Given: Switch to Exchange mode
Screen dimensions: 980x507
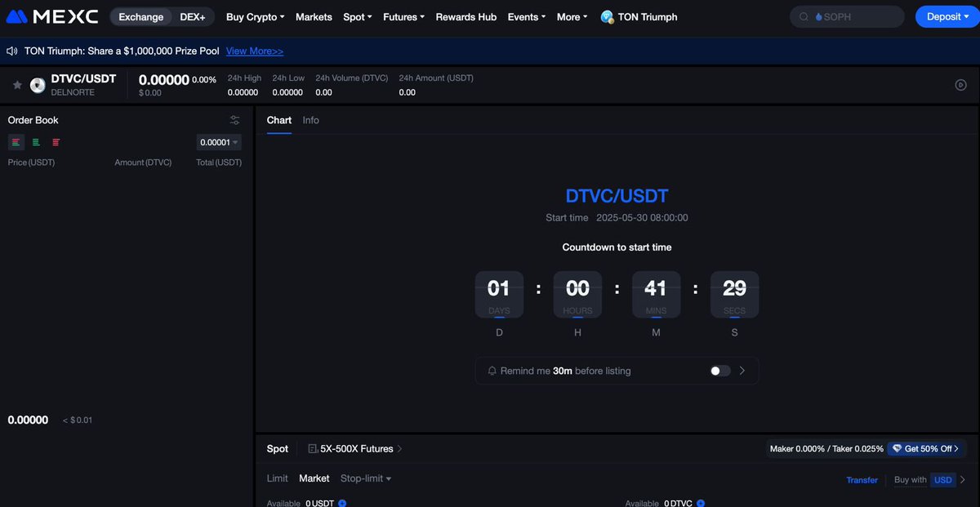Looking at the screenshot, I should (140, 16).
